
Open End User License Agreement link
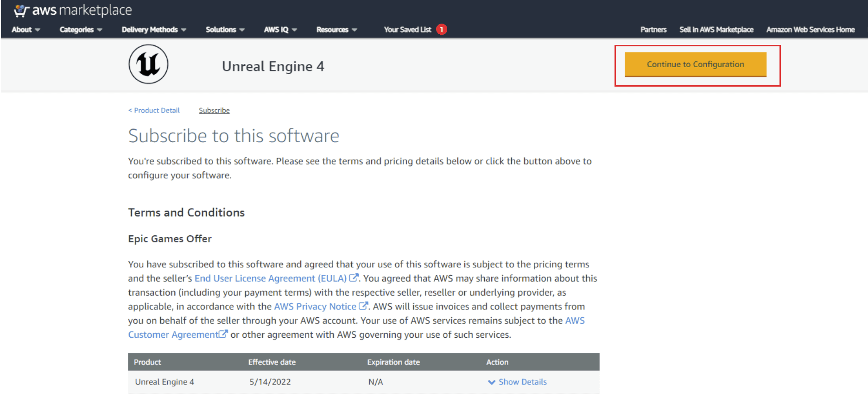coord(271,278)
